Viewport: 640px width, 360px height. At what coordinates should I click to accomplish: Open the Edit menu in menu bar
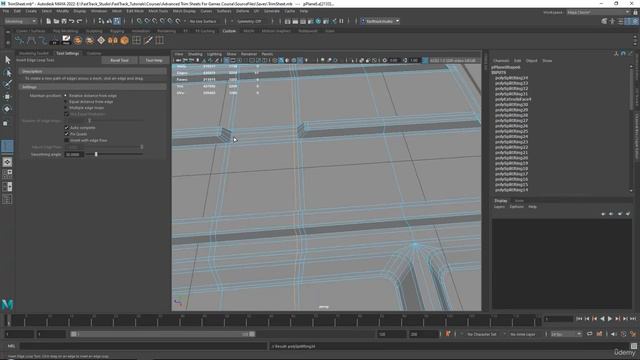point(17,11)
